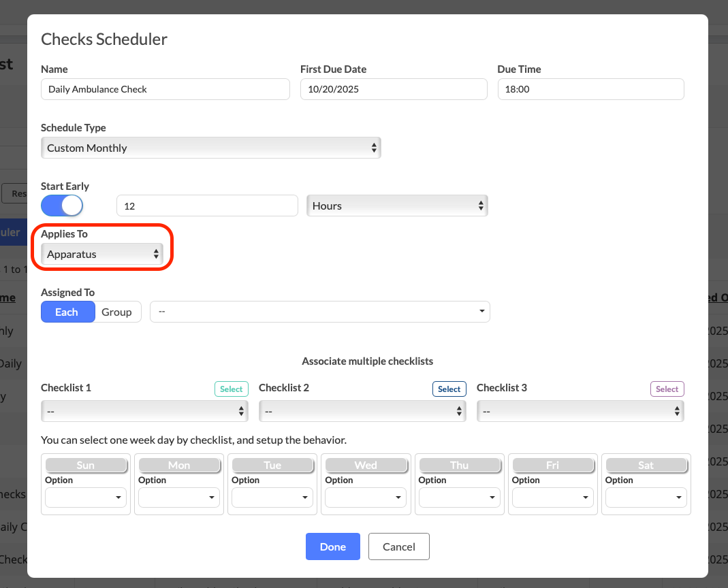This screenshot has width=728, height=588.
Task: Toggle the Sun weekday button
Action: [86, 465]
